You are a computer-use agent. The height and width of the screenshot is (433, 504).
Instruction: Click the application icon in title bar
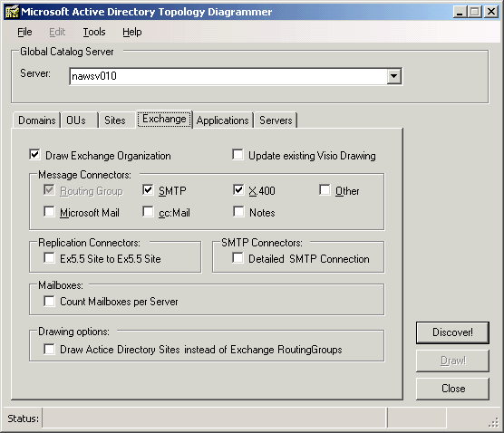[12, 12]
